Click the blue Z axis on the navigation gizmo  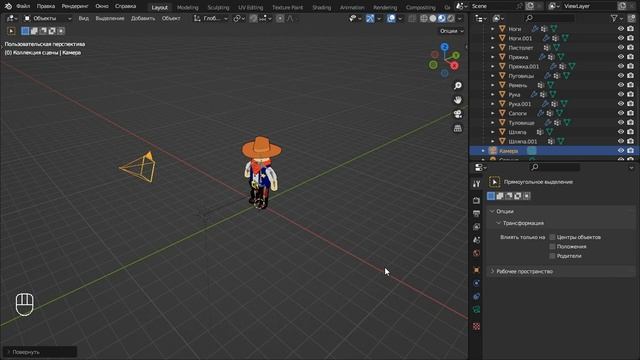(x=444, y=47)
